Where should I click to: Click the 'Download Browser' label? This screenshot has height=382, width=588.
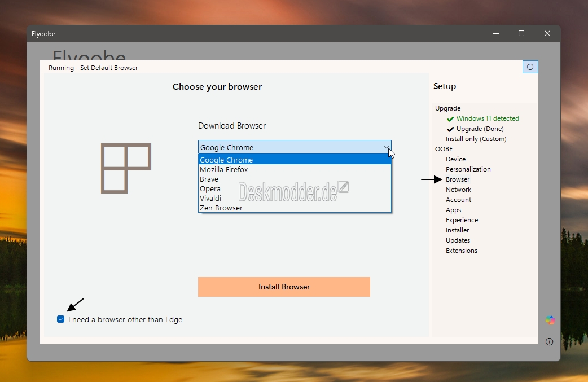tap(232, 126)
